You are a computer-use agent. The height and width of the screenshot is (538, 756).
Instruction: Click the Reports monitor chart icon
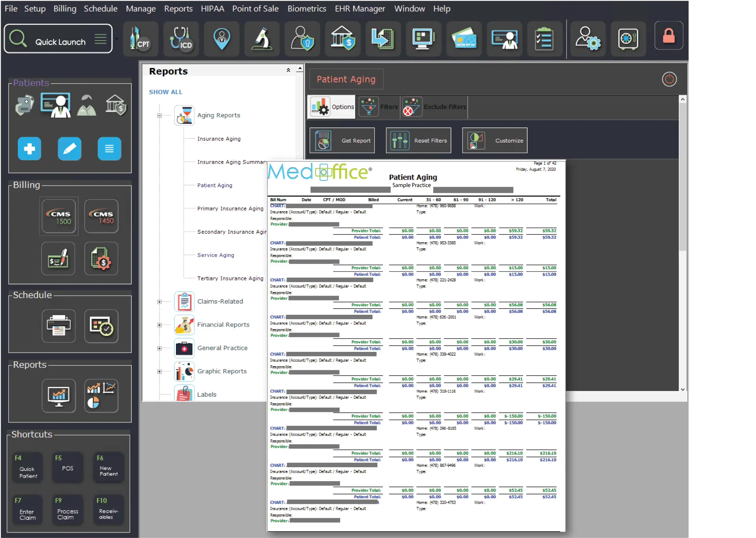(x=59, y=396)
